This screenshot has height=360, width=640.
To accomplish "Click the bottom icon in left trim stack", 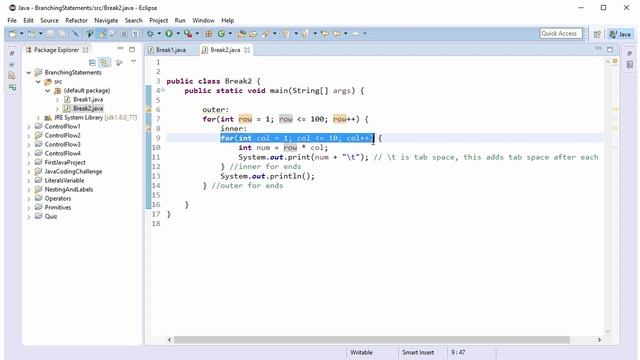I will coord(12,87).
